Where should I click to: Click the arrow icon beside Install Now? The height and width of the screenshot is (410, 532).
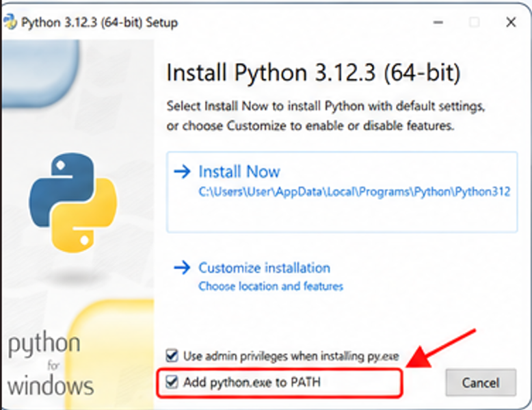(x=182, y=172)
